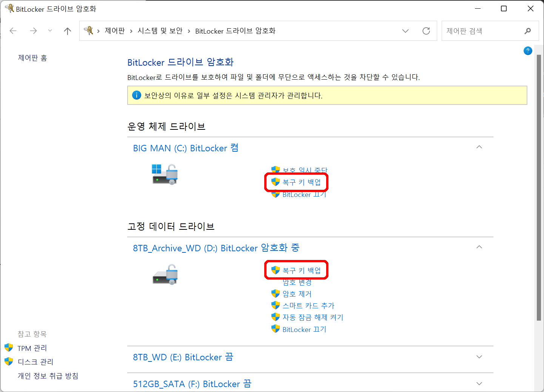Click shield icon beside TPM 관리
The width and height of the screenshot is (544, 392).
9,347
